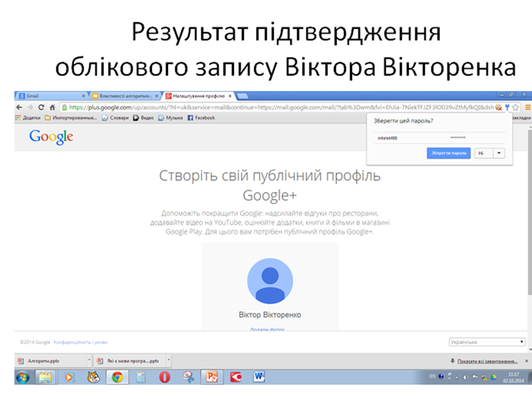Image resolution: width=532 pixels, height=399 pixels.
Task: Open the Импортированные bookmarks folder
Action: [x=71, y=117]
